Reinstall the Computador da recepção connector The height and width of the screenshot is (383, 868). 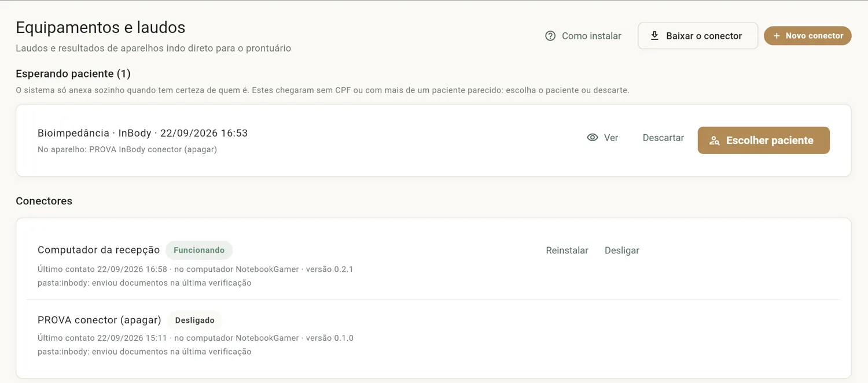coord(567,251)
